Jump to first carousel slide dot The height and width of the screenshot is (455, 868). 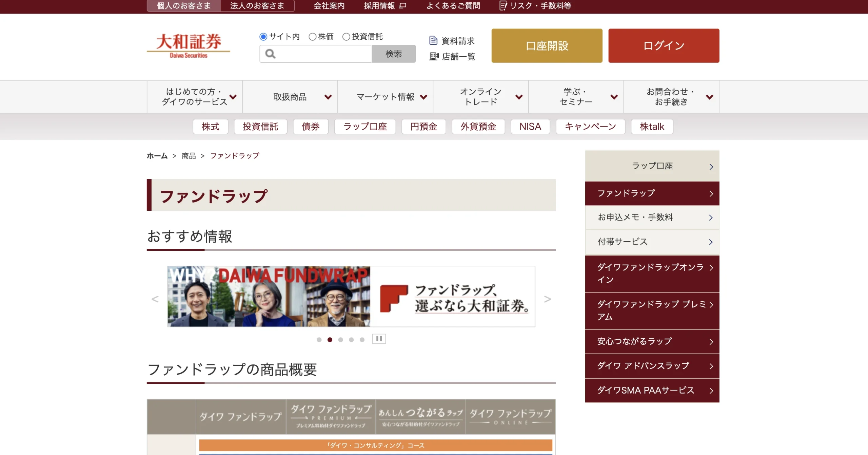pos(319,340)
